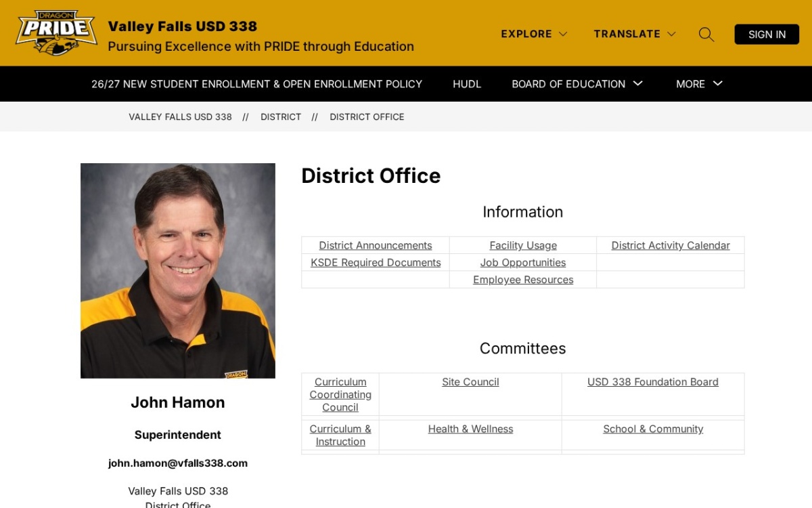The width and height of the screenshot is (812, 508).
Task: View USD 338 Foundation Board
Action: click(x=653, y=382)
